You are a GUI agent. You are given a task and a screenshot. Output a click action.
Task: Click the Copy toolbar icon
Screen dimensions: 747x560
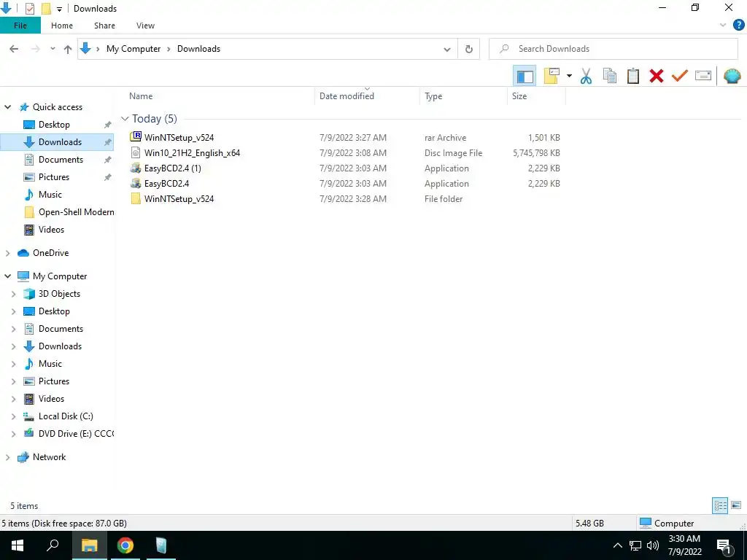(x=609, y=76)
